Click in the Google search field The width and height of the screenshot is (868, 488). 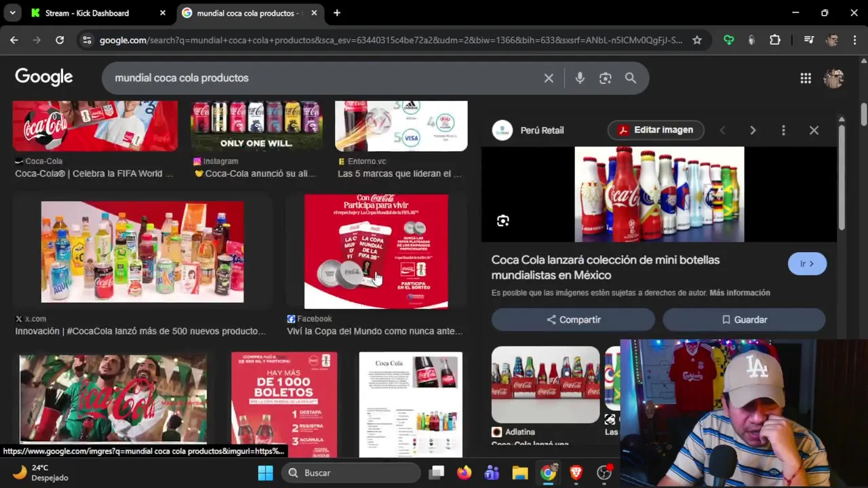pyautogui.click(x=325, y=78)
